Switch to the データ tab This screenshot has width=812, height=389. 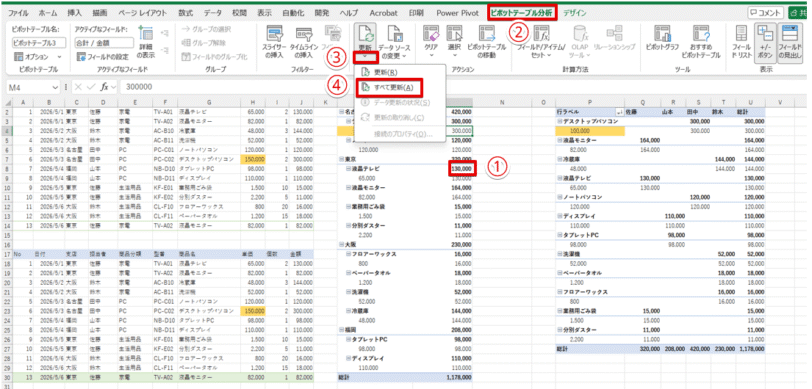[213, 13]
